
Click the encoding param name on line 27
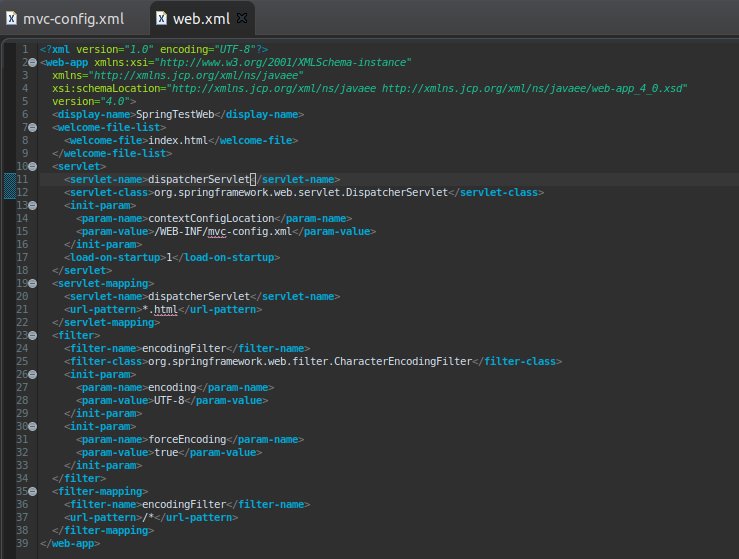pos(172,387)
